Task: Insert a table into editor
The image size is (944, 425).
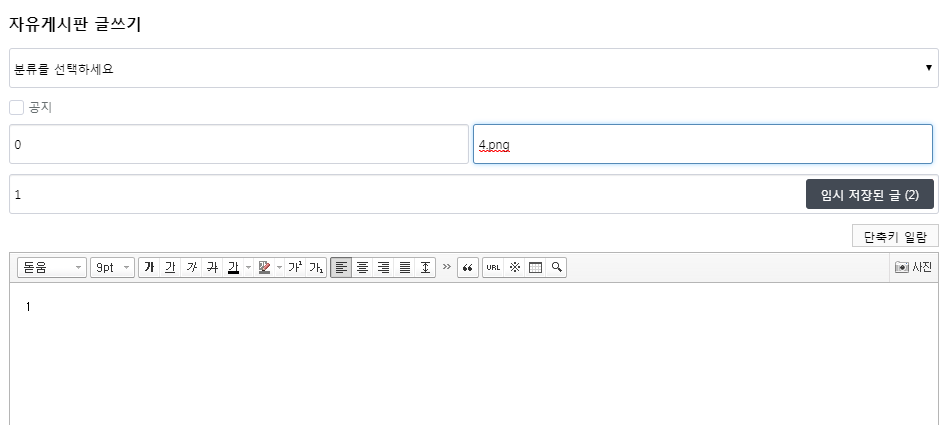Action: [x=535, y=267]
